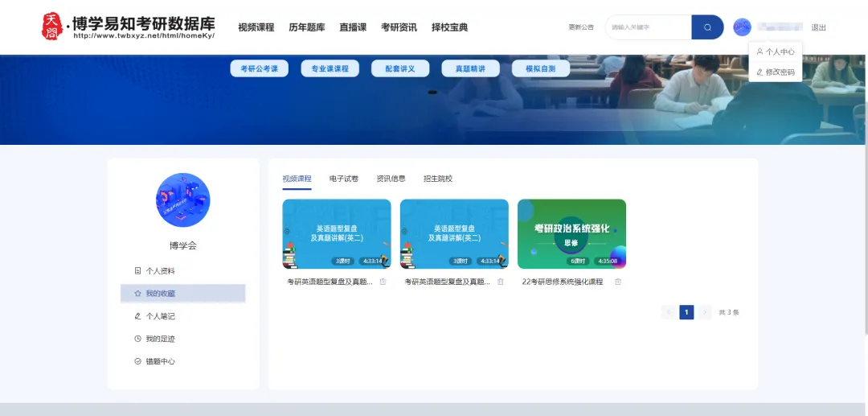The width and height of the screenshot is (868, 416).
Task: Remove 22考研思修系统强化课程 using its trash icon
Action: point(618,282)
